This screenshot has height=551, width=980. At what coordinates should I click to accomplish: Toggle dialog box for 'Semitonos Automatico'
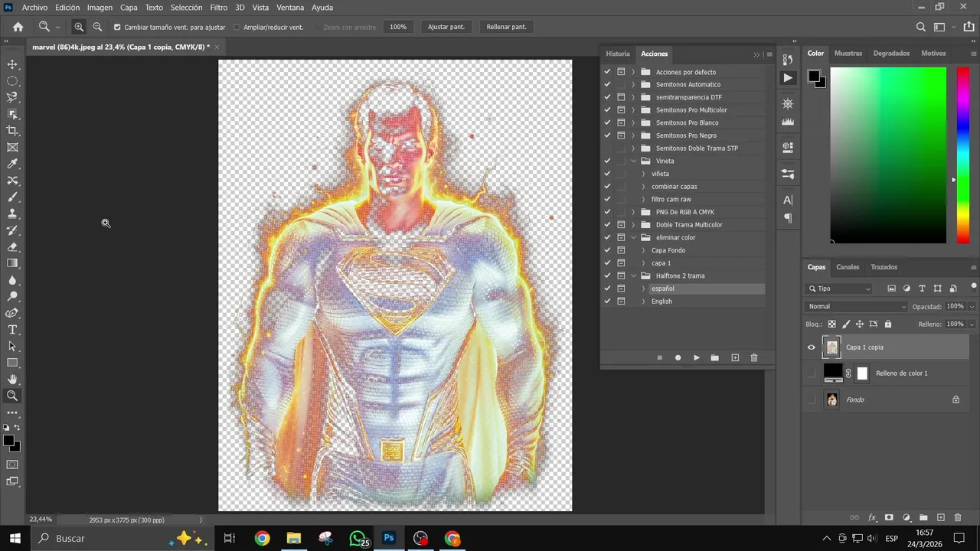621,84
